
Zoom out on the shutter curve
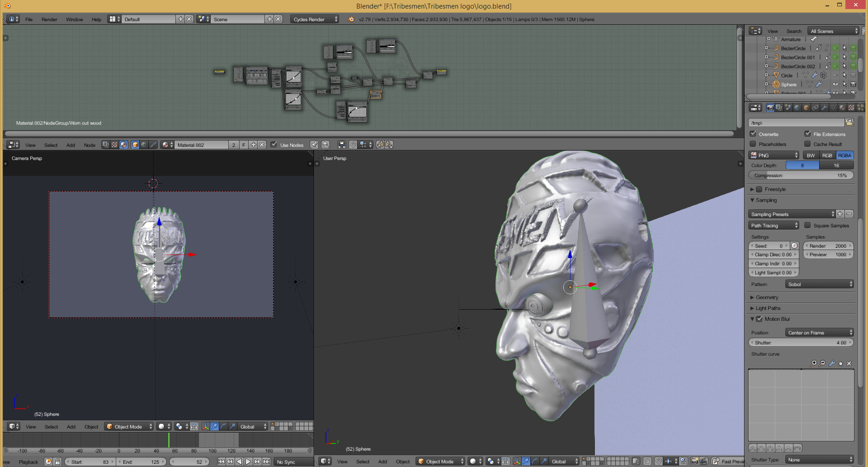click(x=823, y=363)
